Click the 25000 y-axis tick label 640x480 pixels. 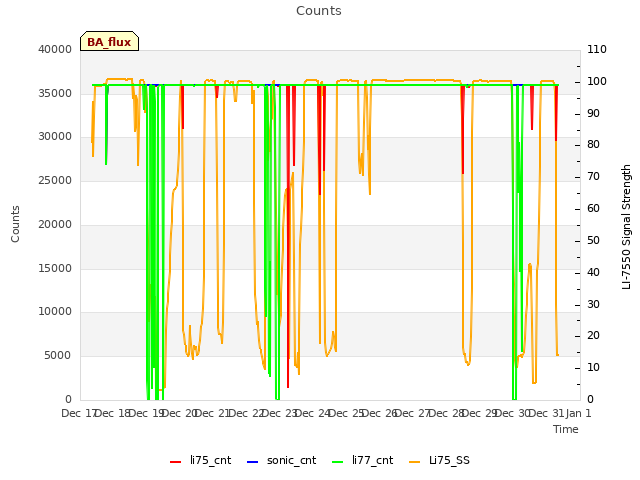[55, 180]
